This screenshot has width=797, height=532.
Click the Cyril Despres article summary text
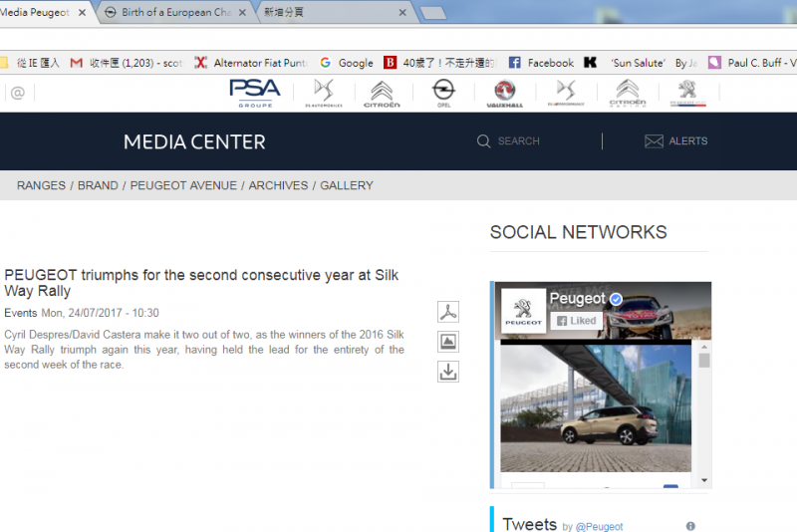pos(204,350)
